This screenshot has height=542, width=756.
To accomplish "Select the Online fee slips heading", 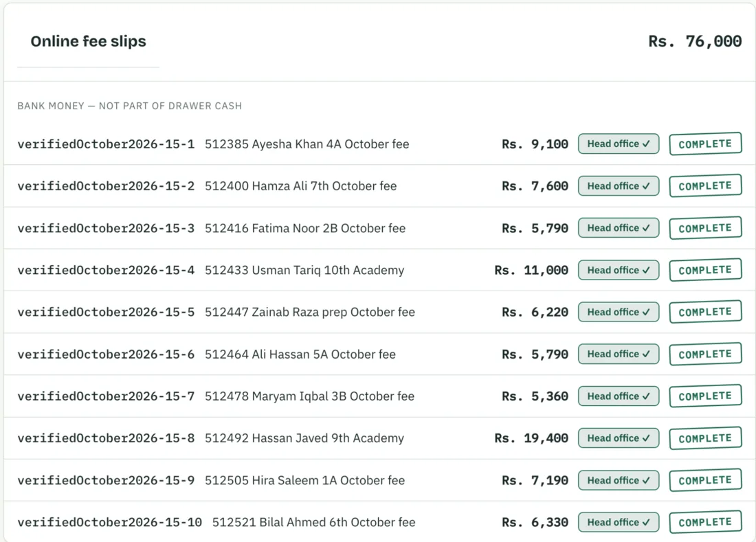I will click(x=88, y=41).
